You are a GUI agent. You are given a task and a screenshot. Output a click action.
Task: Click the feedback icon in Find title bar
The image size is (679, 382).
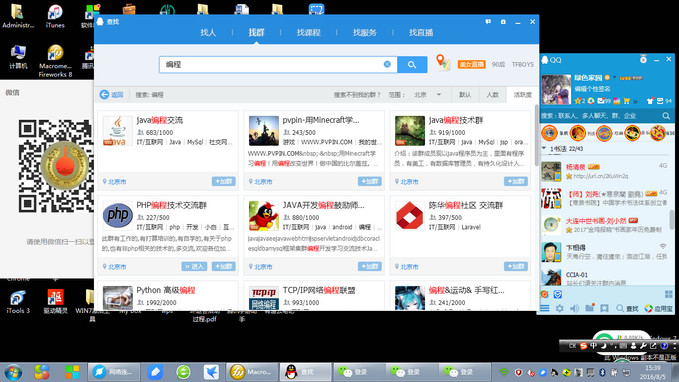(488, 22)
